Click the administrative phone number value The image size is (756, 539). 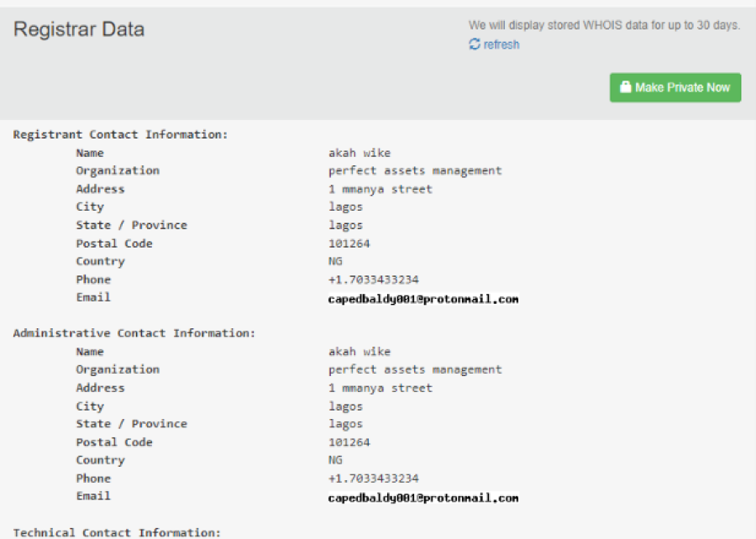pos(373,479)
